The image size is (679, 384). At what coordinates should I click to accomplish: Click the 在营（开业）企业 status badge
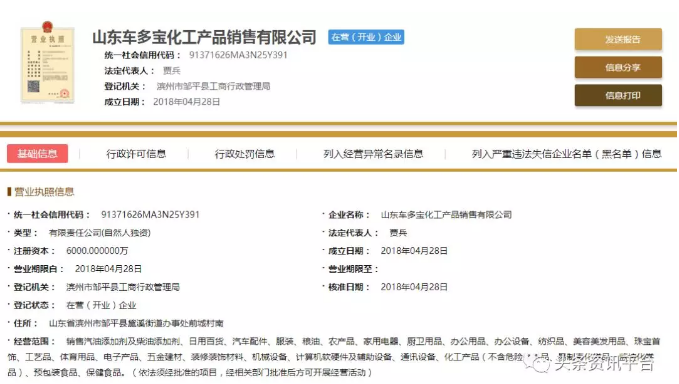366,37
